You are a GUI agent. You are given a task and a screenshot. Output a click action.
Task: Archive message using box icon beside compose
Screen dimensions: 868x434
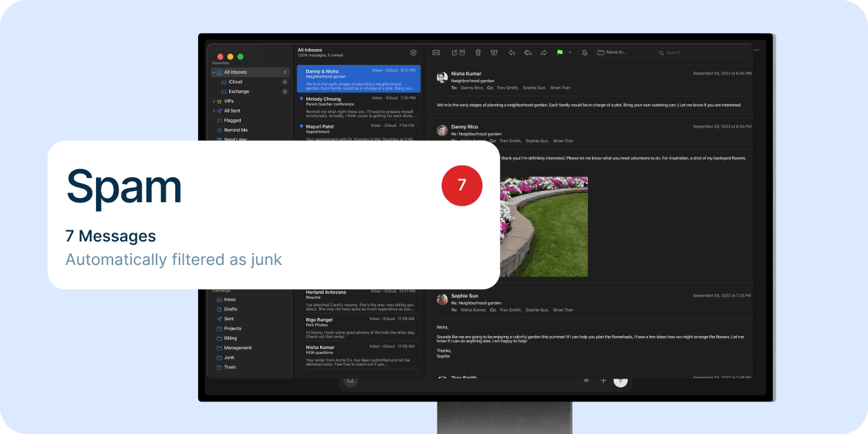[x=462, y=52]
